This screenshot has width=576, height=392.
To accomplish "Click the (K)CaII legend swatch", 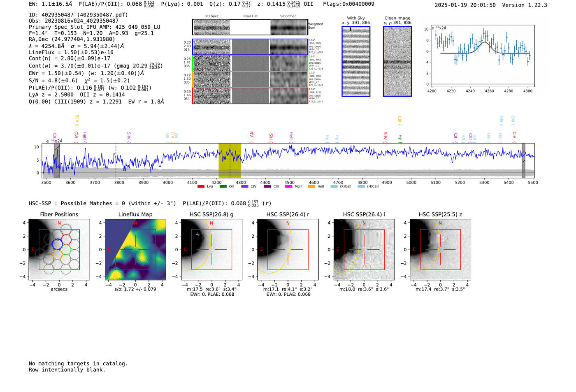I will tap(334, 186).
